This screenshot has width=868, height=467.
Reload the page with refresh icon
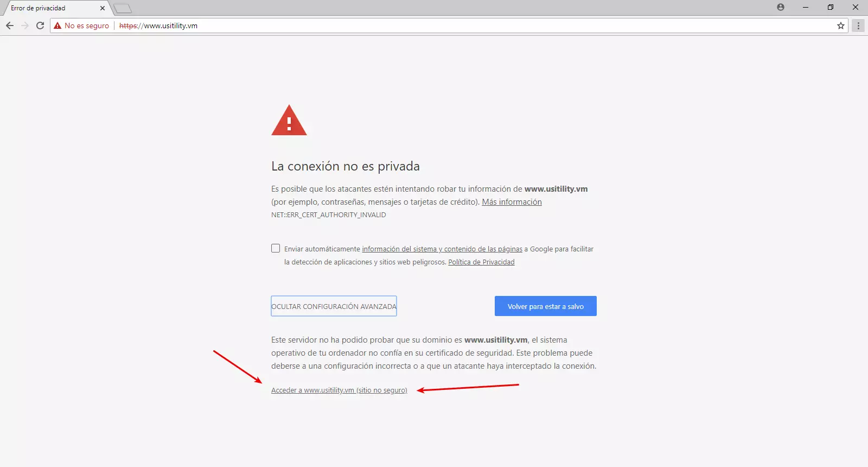[40, 26]
